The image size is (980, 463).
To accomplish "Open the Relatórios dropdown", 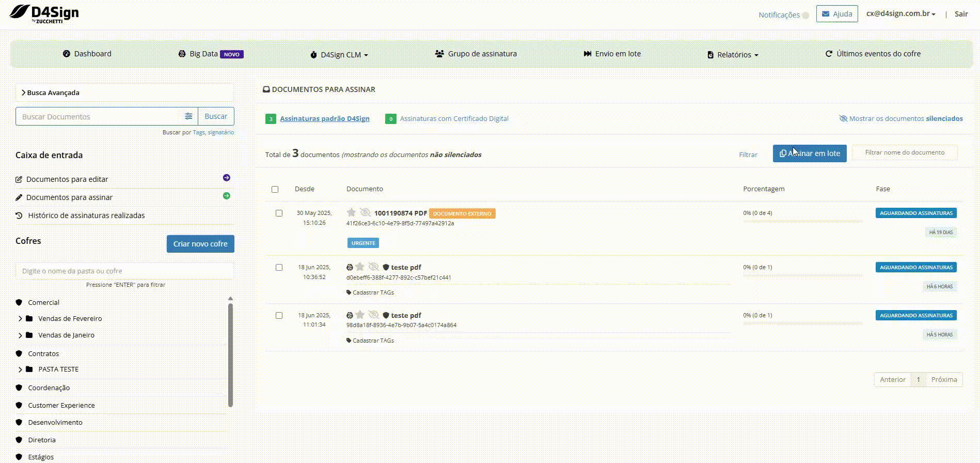I will pos(733,54).
